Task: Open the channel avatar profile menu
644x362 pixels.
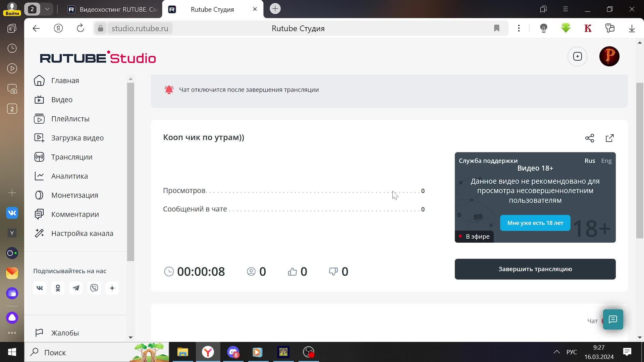Action: coord(609,56)
